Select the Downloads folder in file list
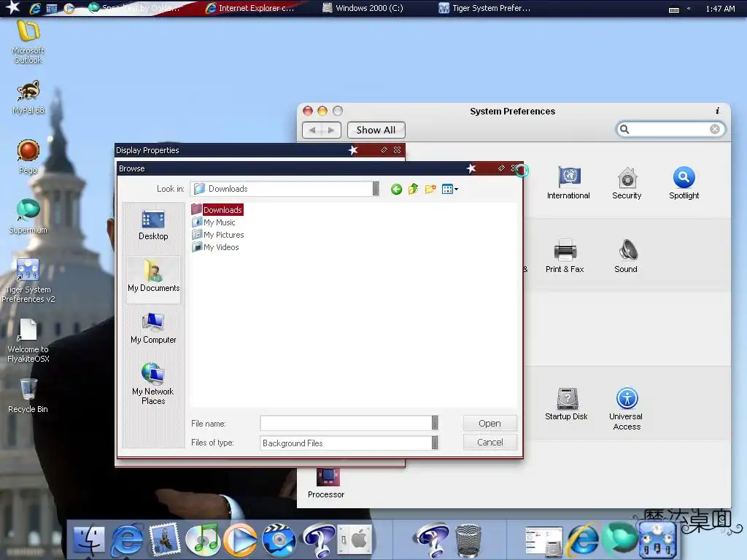The height and width of the screenshot is (560, 747). [x=217, y=209]
